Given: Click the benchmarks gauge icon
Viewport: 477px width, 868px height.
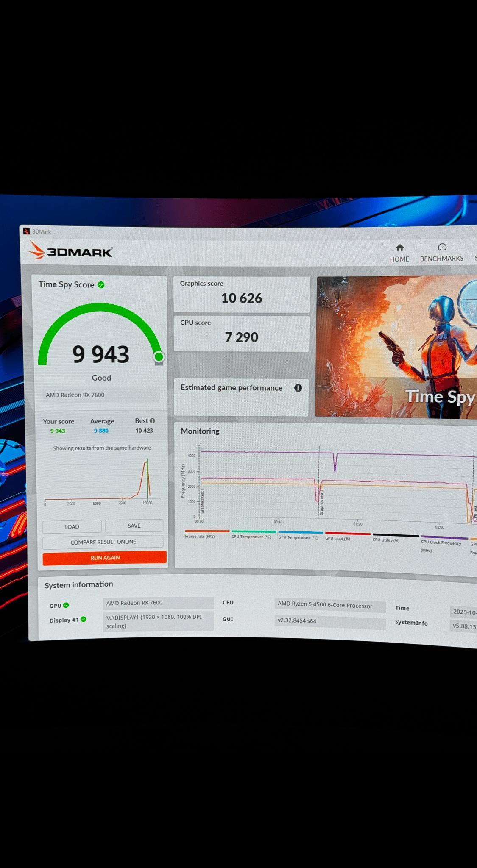Looking at the screenshot, I should click(442, 247).
